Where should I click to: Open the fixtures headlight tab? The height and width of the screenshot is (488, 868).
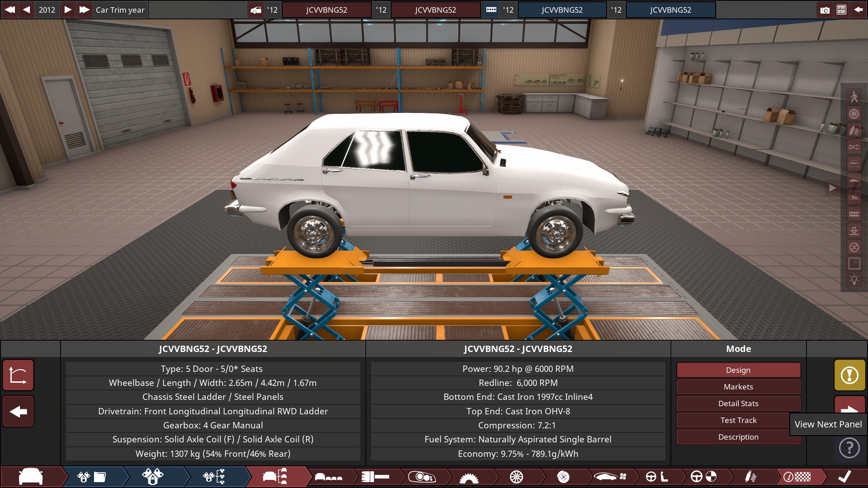(421, 477)
